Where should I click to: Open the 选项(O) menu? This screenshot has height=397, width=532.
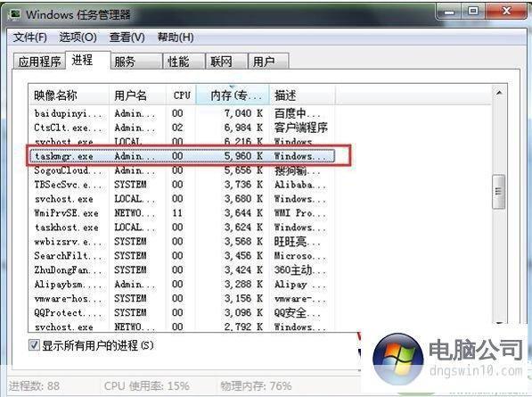pos(78,37)
